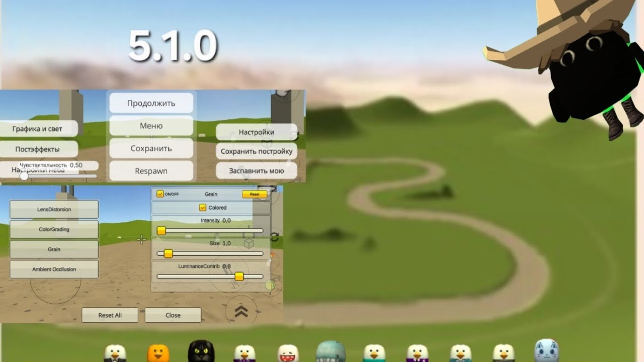
Task: Open the Постэффекты menu
Action: pos(39,149)
